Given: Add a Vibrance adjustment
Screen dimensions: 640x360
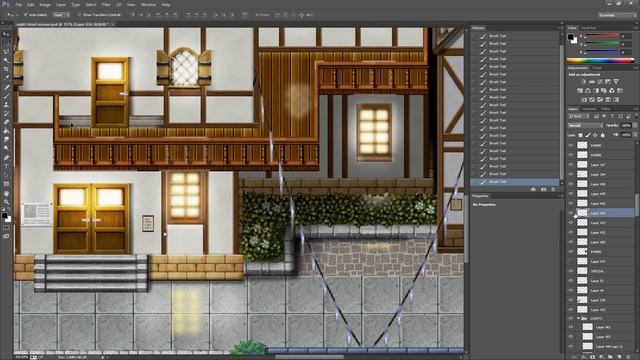Looking at the screenshot, I should tap(616, 82).
